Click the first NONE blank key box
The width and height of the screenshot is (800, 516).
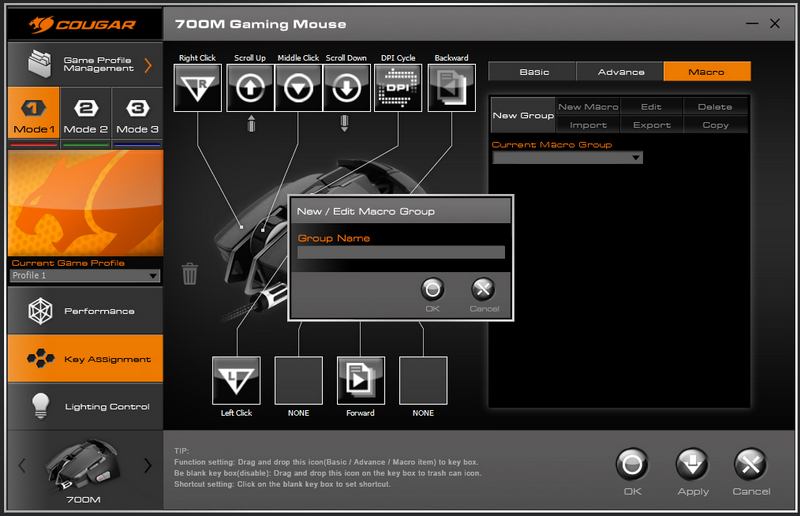[x=298, y=380]
